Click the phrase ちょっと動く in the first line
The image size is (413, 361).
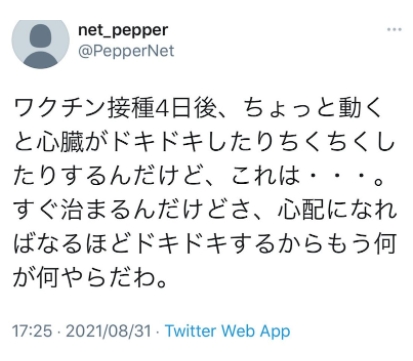pyautogui.click(x=312, y=109)
